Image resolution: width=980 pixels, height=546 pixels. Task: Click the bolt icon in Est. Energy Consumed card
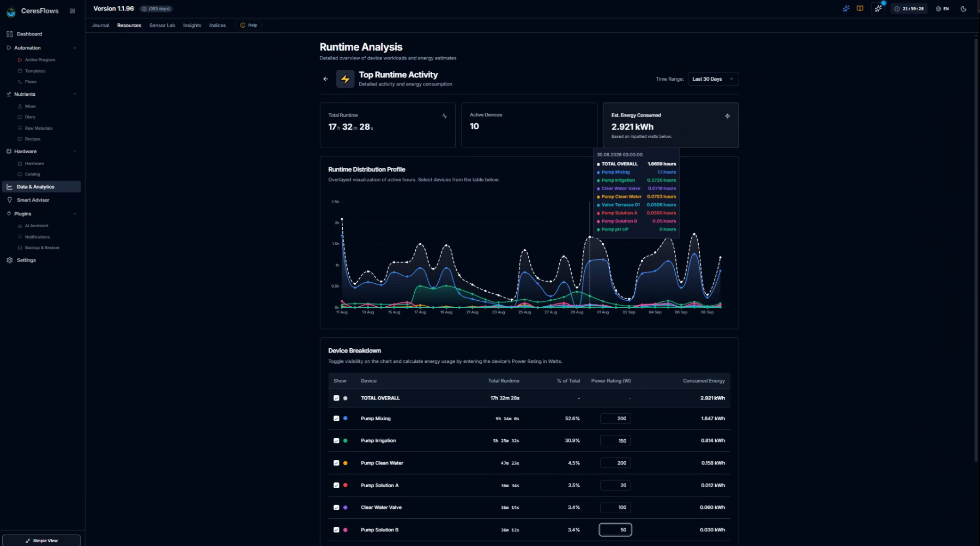[728, 116]
